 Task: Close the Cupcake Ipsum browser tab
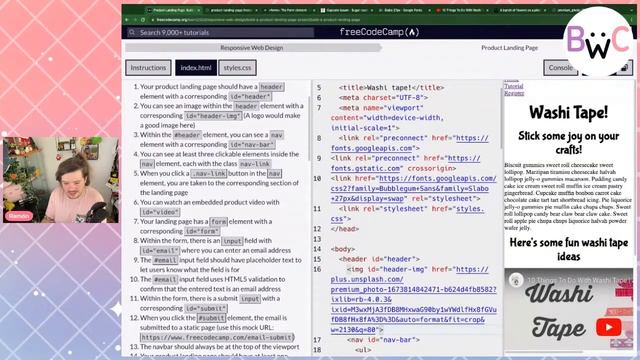point(372,10)
